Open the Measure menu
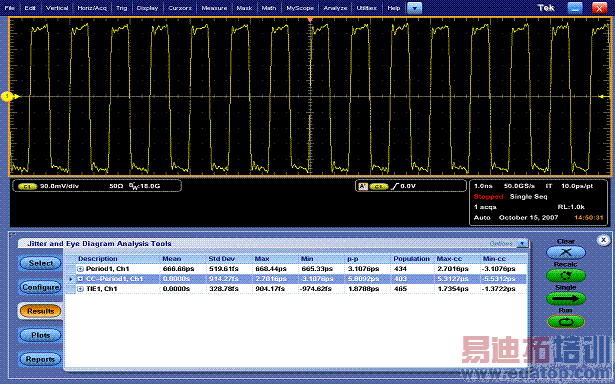This screenshot has width=615, height=384. (215, 8)
